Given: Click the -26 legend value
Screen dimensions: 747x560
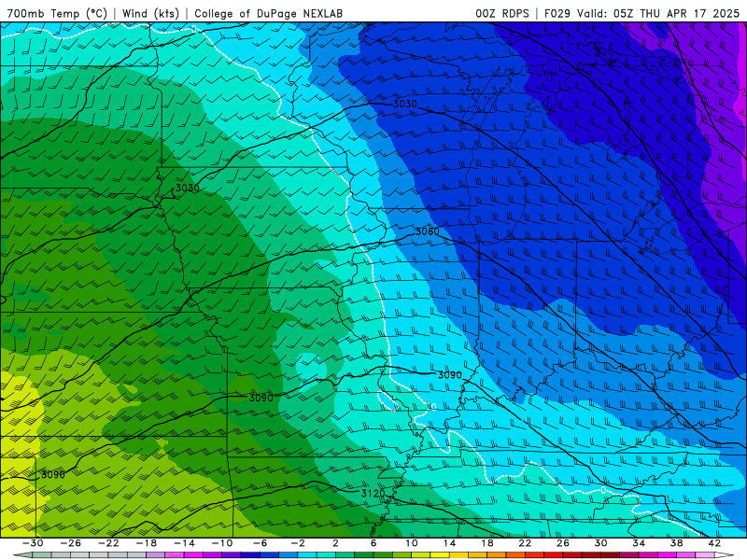Looking at the screenshot, I should pos(71,543).
